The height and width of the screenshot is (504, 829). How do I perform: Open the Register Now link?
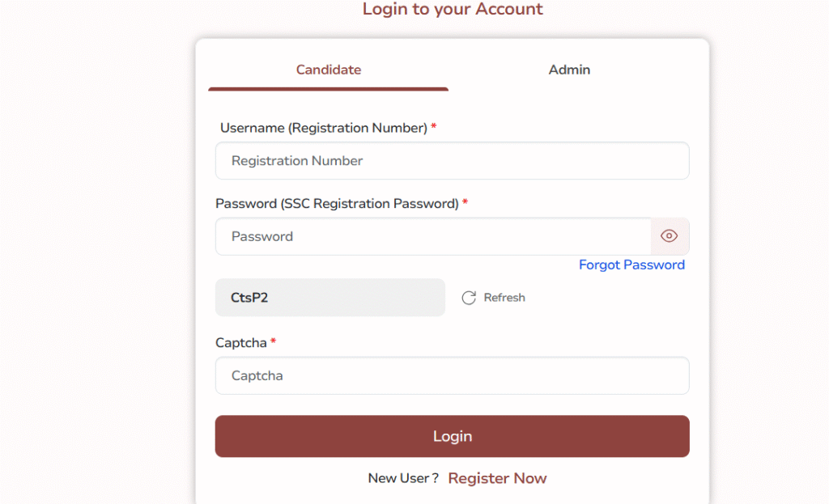497,478
